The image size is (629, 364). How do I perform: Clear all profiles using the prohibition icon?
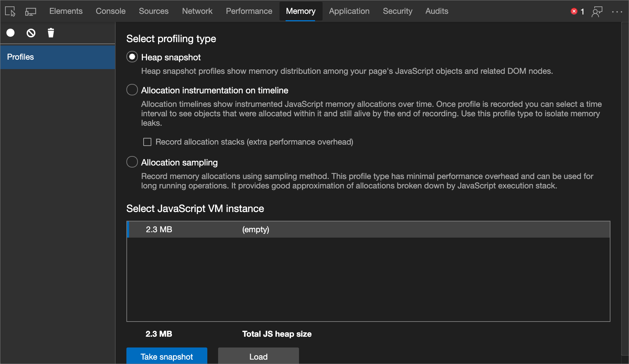pos(31,33)
